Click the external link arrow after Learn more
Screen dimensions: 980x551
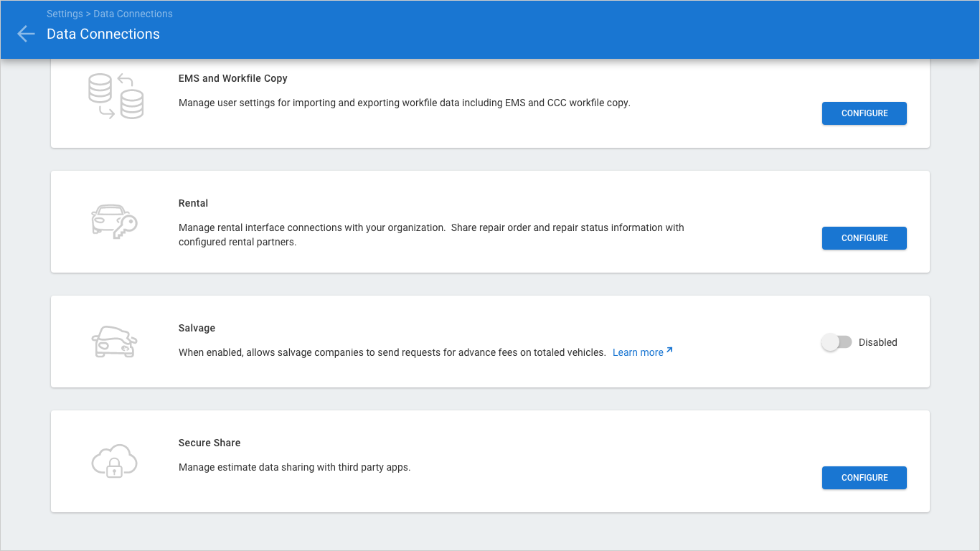(x=669, y=351)
